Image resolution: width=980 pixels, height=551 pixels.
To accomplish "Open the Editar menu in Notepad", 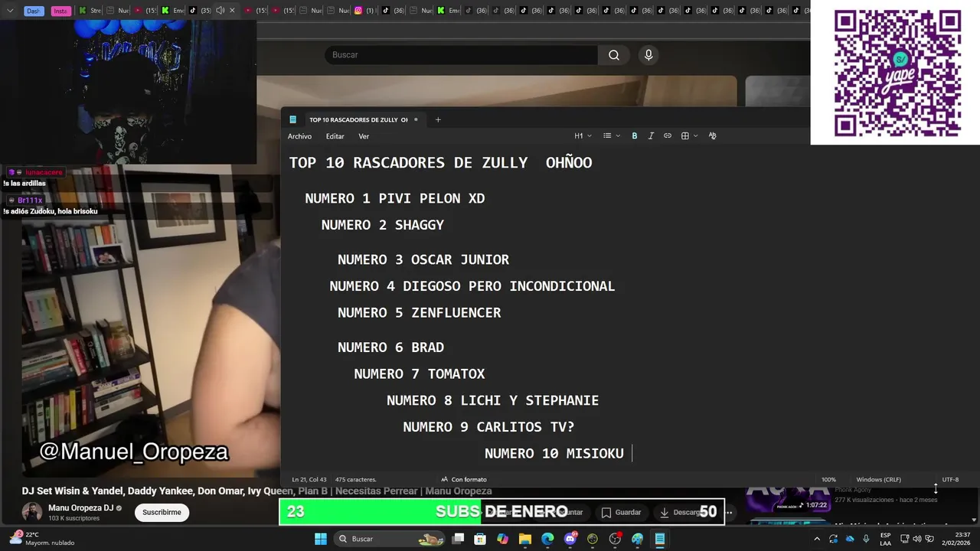I will [335, 136].
